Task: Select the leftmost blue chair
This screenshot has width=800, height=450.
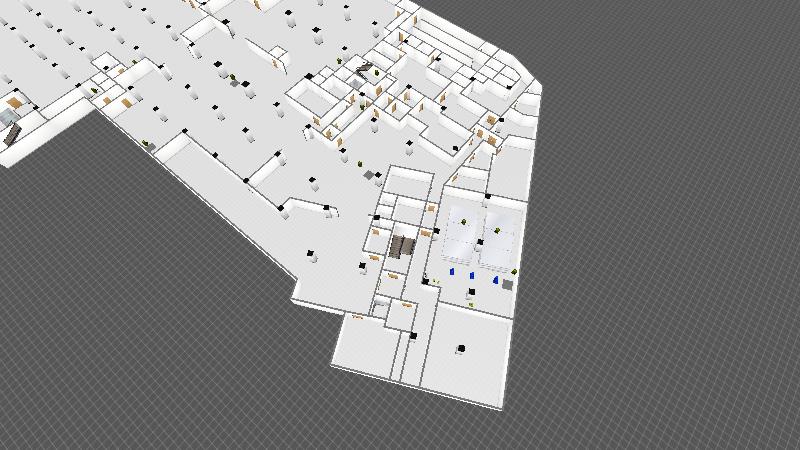Action: (x=452, y=270)
